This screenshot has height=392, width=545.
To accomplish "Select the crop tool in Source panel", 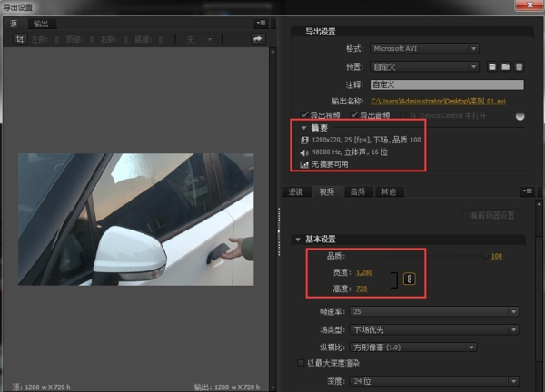I will coord(19,40).
